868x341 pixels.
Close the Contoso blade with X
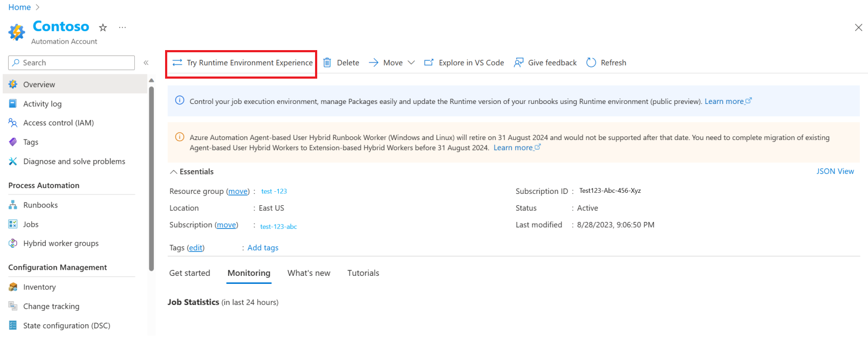point(858,27)
